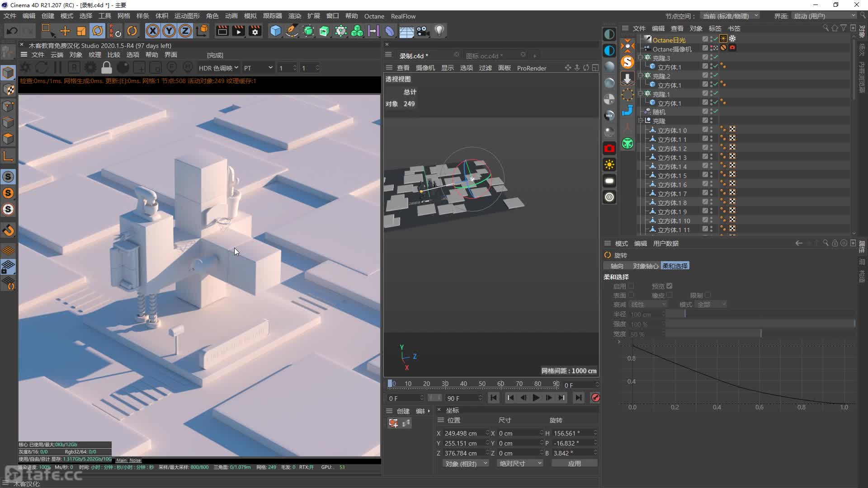The height and width of the screenshot is (488, 868).
Task: Switch to the 轴向 tab in attributes
Action: [617, 266]
